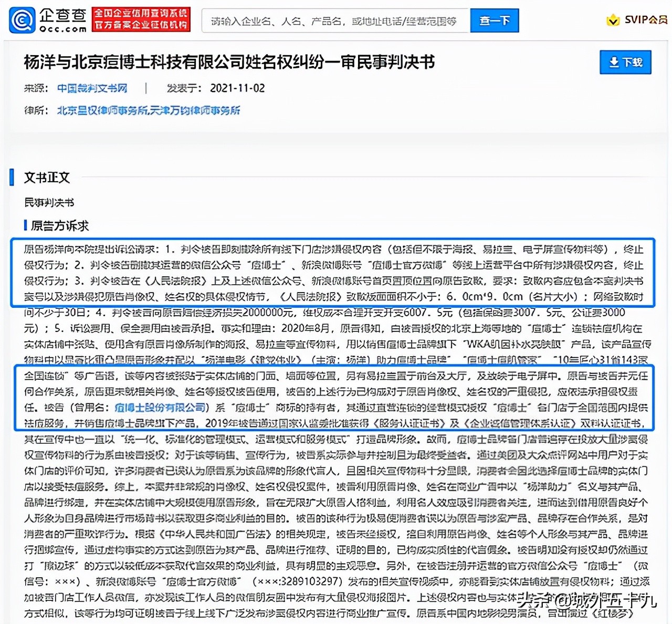Image resolution: width=672 pixels, height=624 pixels.
Task: Open SVIP会员 membership page
Action: click(635, 21)
